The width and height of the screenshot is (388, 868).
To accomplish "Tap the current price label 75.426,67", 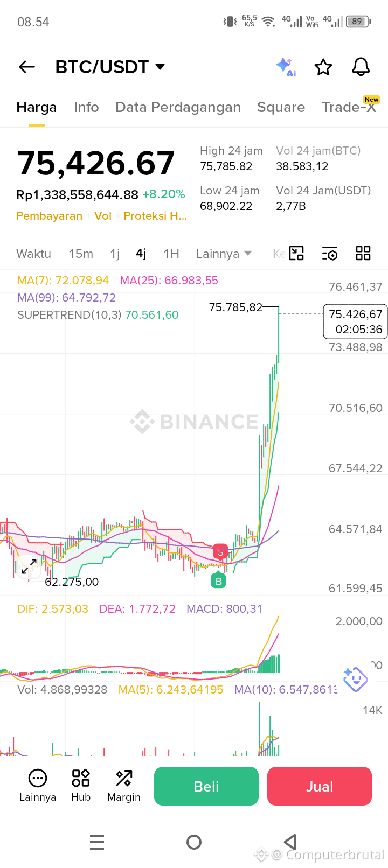I will point(356,321).
